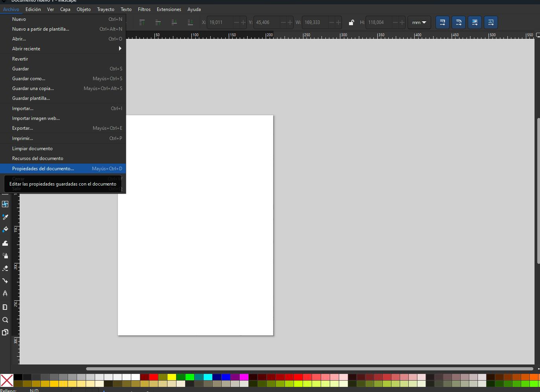The width and height of the screenshot is (540, 392).
Task: Toggle move patterns with object button
Action: click(x=491, y=22)
